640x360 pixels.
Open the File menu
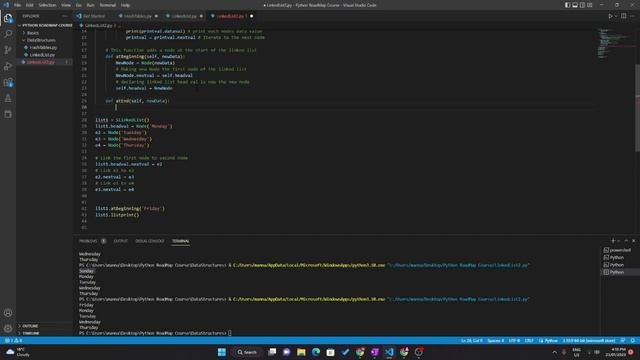click(17, 5)
